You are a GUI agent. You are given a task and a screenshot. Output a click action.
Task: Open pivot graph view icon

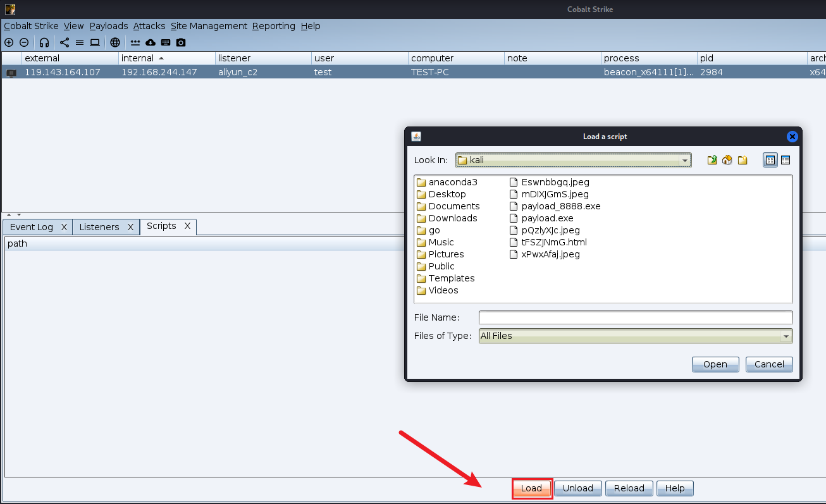65,42
